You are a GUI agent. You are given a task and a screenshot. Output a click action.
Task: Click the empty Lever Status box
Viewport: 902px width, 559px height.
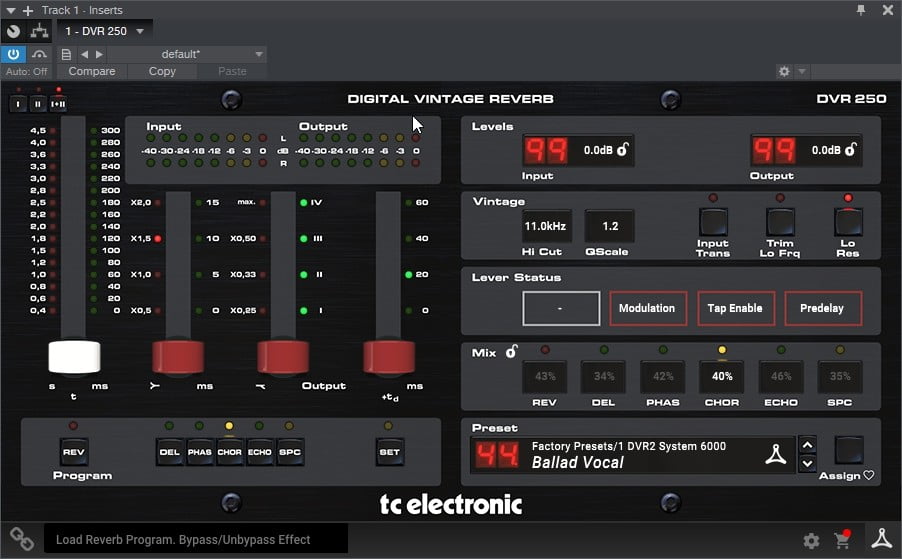tap(561, 309)
